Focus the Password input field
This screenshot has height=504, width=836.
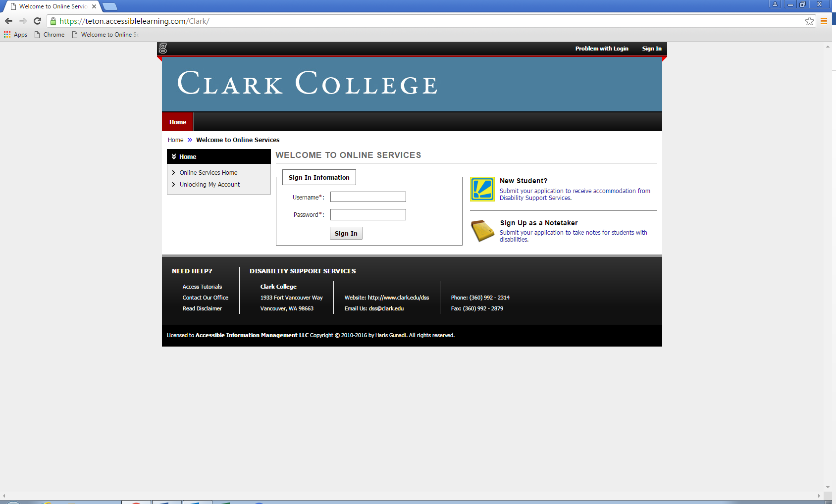point(368,214)
